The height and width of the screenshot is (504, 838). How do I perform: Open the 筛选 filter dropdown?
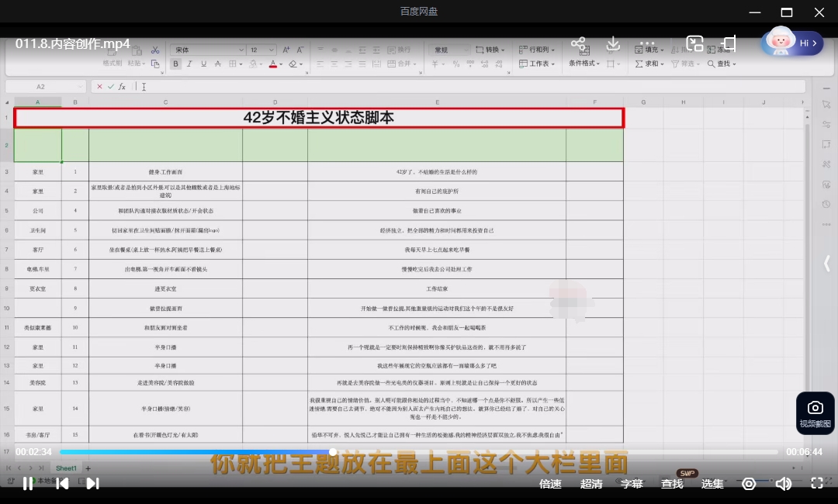[685, 64]
